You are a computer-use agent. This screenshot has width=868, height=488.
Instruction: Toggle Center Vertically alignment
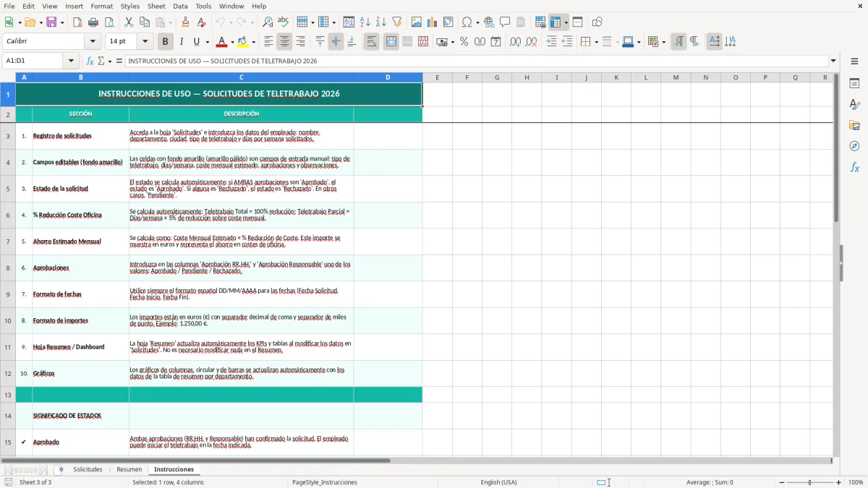pos(336,42)
